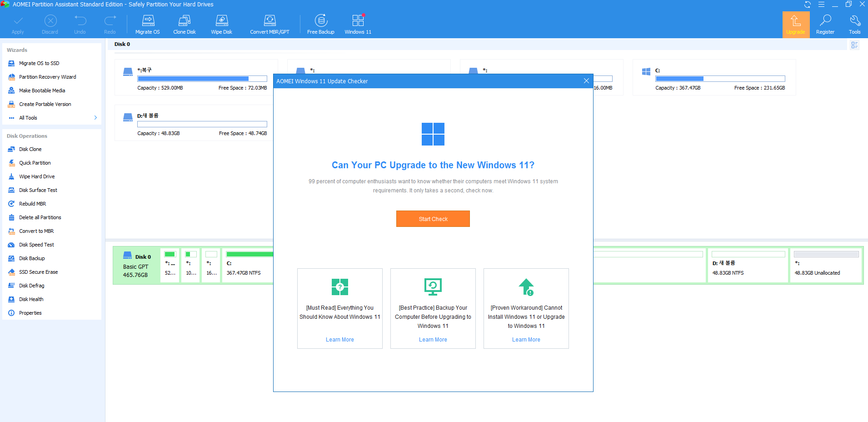Open Tools wrench icon

click(x=855, y=25)
